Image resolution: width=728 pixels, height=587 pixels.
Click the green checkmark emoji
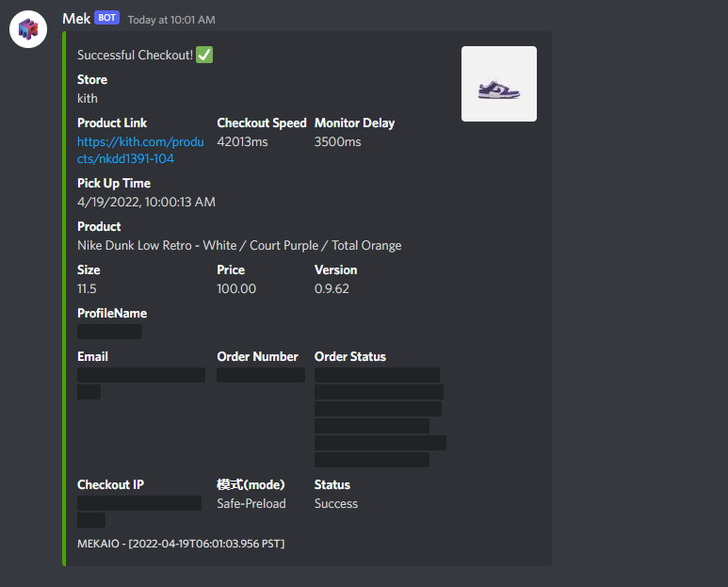[x=204, y=55]
